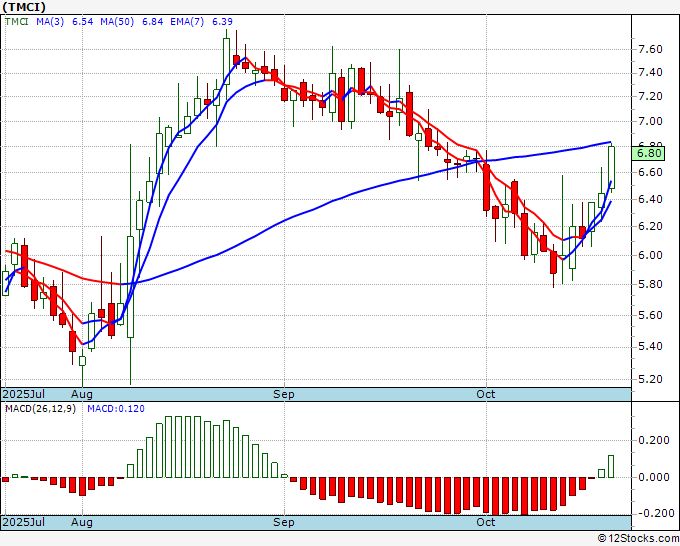The height and width of the screenshot is (546, 680).
Task: Click the (TMCI) chart title
Action: (x=24, y=7)
